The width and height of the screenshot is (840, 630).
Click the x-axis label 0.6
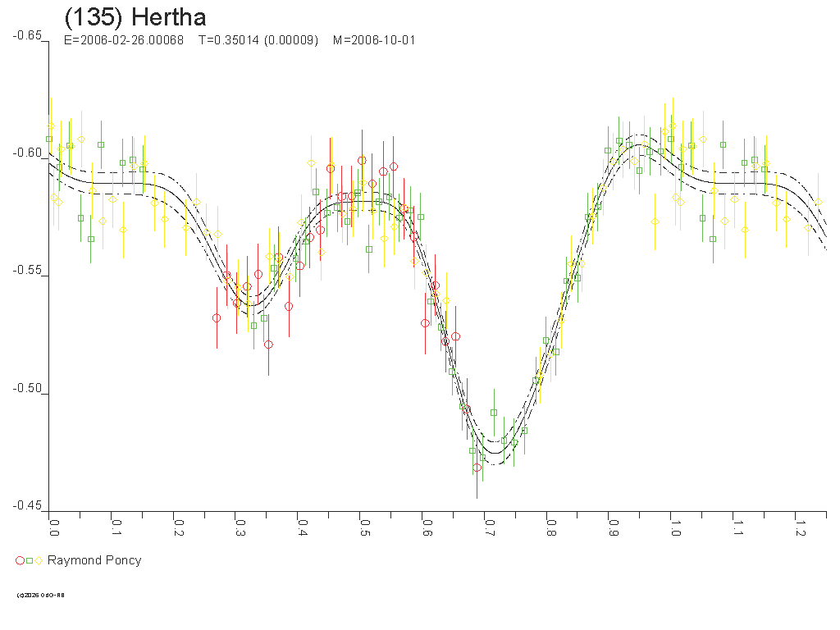427,527
